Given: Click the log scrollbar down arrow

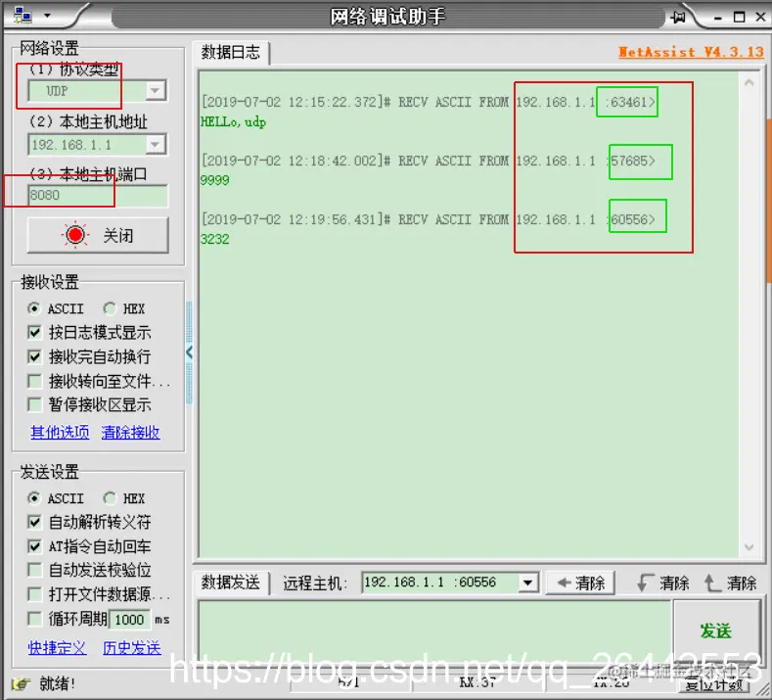Looking at the screenshot, I should [x=749, y=547].
